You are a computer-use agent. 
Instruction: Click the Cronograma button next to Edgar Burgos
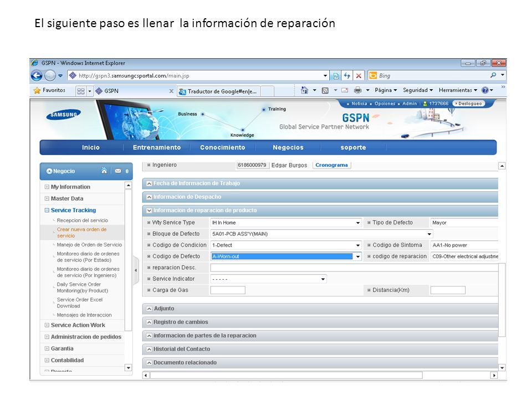click(331, 165)
